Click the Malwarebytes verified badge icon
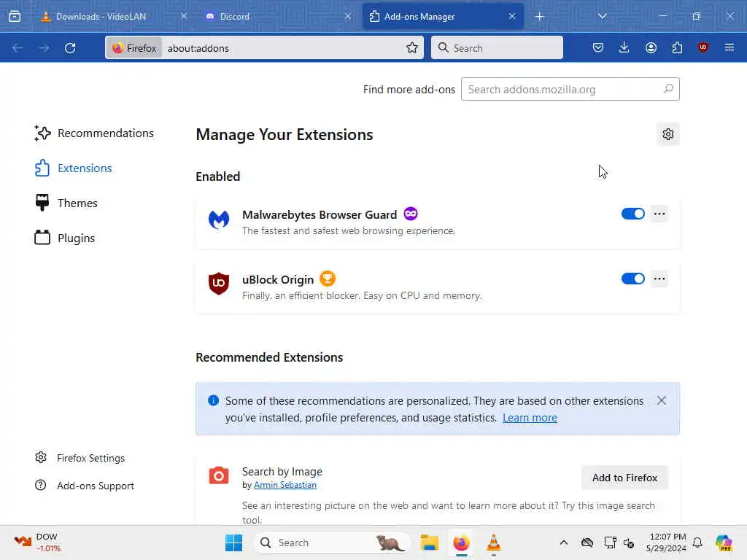This screenshot has width=747, height=560. click(x=411, y=214)
